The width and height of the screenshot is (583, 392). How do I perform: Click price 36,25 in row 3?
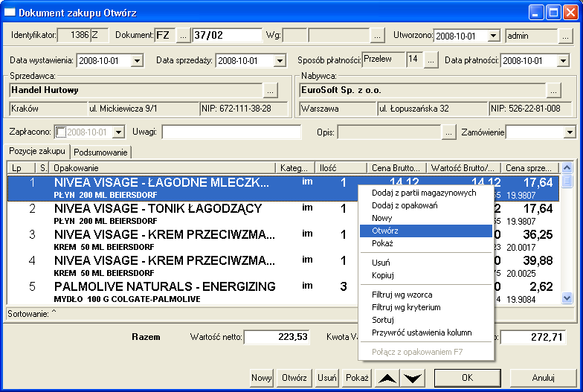[x=537, y=234]
